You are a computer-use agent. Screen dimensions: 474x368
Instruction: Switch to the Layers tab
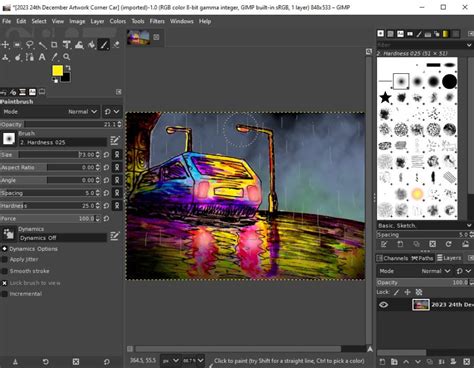tap(449, 258)
